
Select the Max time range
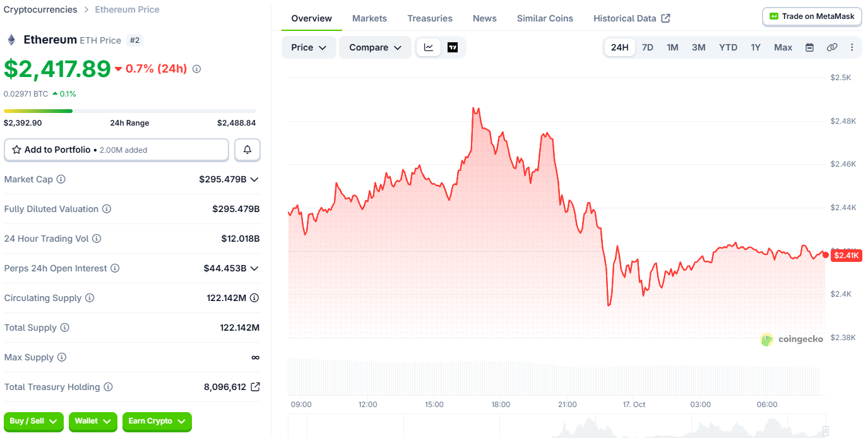[x=783, y=47]
